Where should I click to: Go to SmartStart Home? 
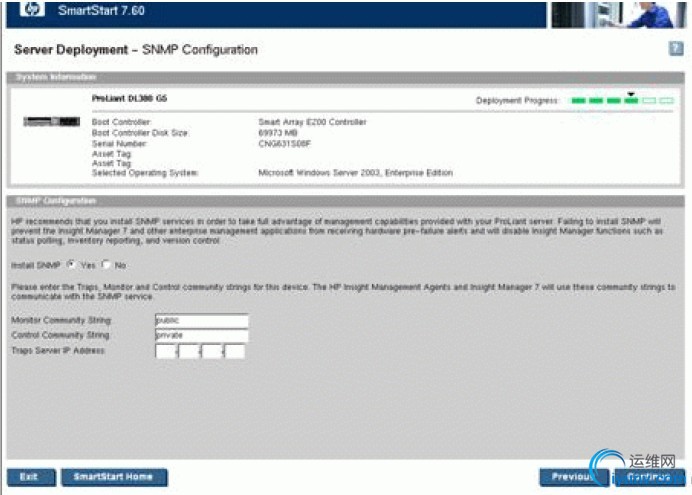click(x=114, y=477)
